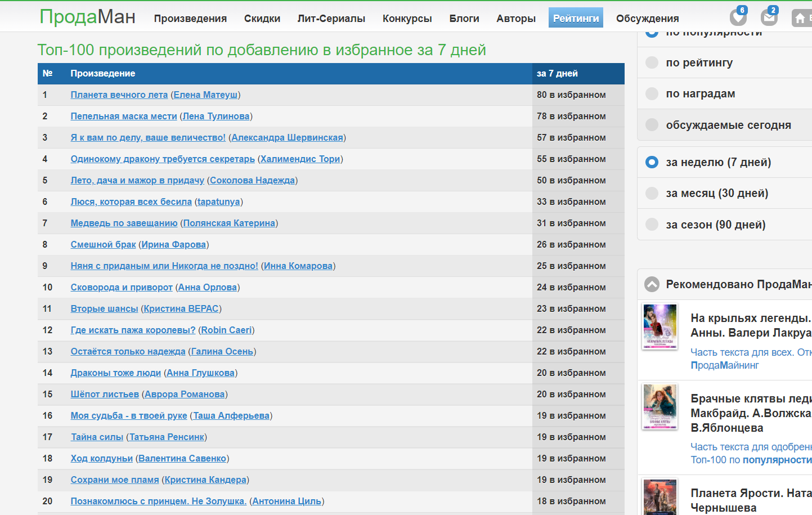Select the 'по наградам' radio option
Viewport: 812px width, 515px height.
pos(652,93)
